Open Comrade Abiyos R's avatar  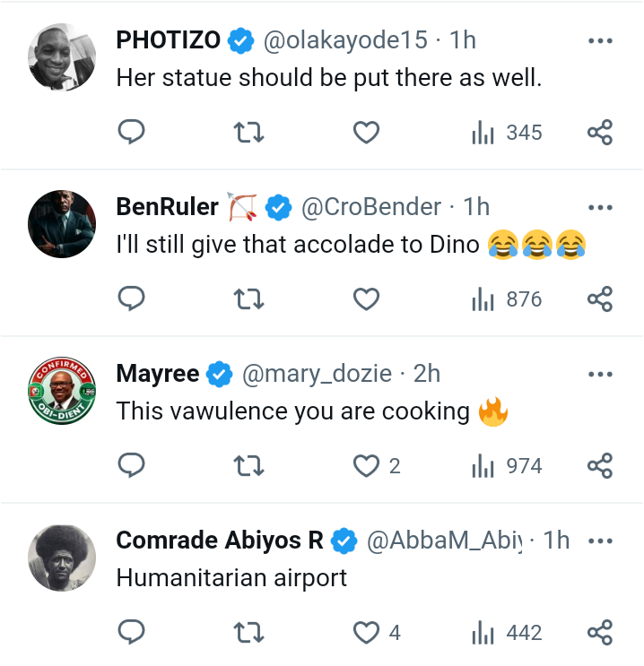(x=62, y=558)
